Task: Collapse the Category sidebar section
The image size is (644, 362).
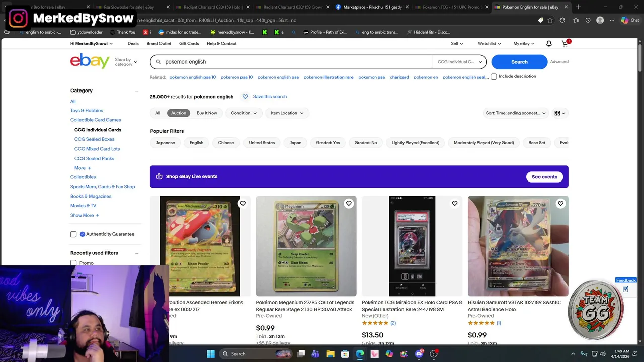Action: [x=137, y=90]
